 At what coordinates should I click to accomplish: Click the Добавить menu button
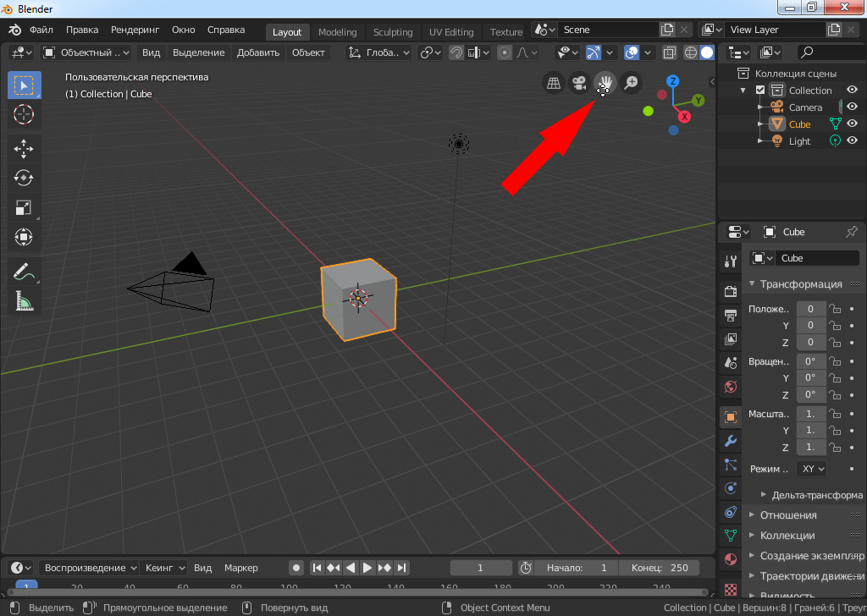coord(258,52)
